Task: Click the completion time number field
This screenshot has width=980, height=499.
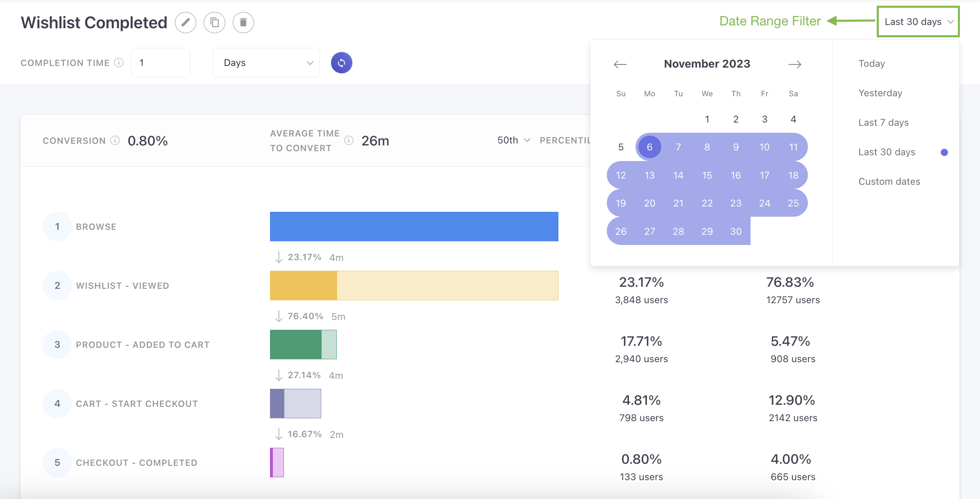Action: point(161,63)
